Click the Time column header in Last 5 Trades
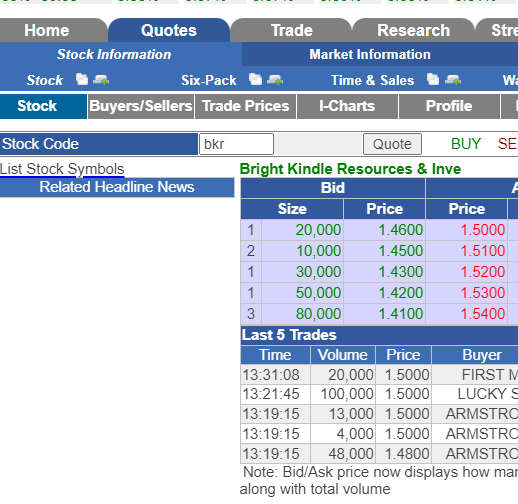This screenshot has width=518, height=504. 275,355
